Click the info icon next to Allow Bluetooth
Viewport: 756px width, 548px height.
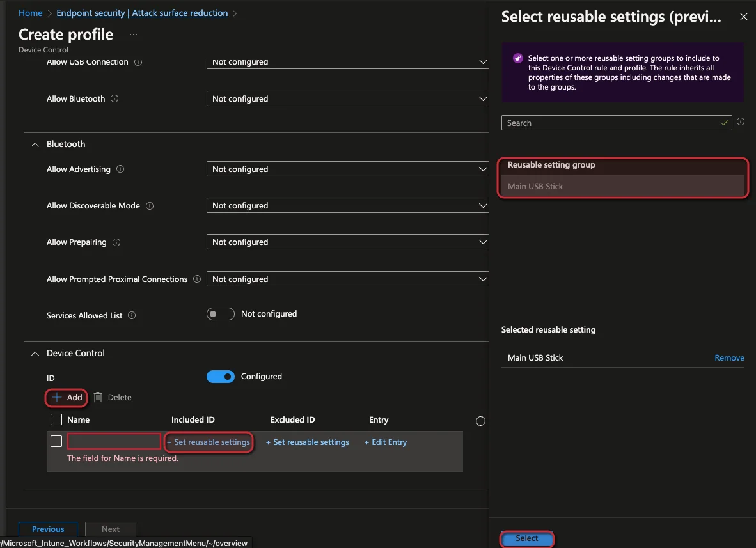click(114, 99)
